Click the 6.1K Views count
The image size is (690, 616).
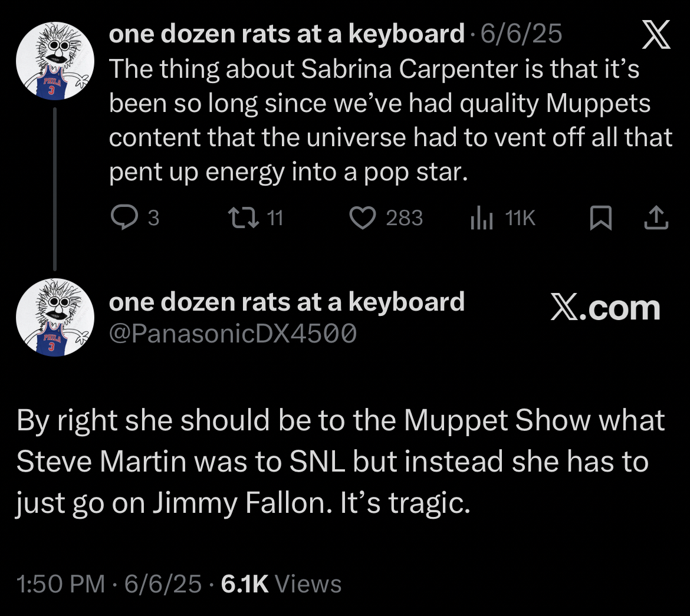pos(281,584)
